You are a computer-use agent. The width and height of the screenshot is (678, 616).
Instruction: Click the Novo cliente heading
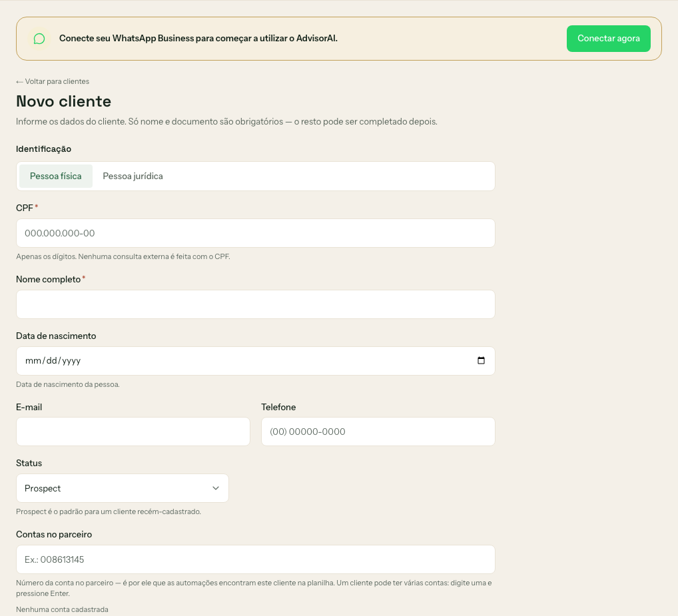point(63,101)
